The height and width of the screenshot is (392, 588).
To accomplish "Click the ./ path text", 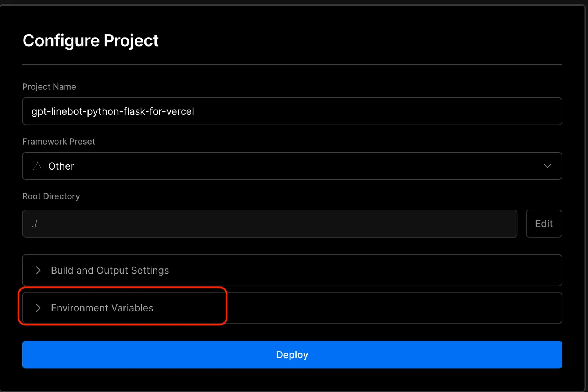I will (x=35, y=224).
